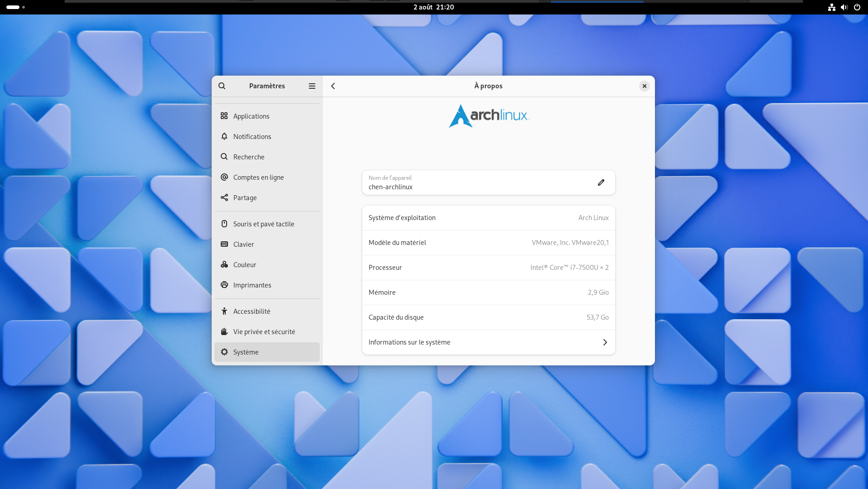Click the Accessibilité person icon
868x489 pixels.
click(224, 311)
